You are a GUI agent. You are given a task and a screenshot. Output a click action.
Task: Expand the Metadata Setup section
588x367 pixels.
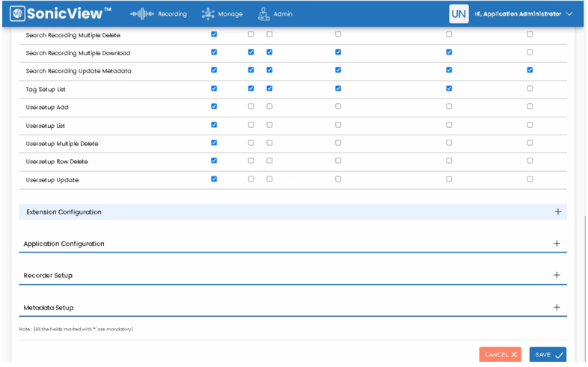[x=557, y=307]
